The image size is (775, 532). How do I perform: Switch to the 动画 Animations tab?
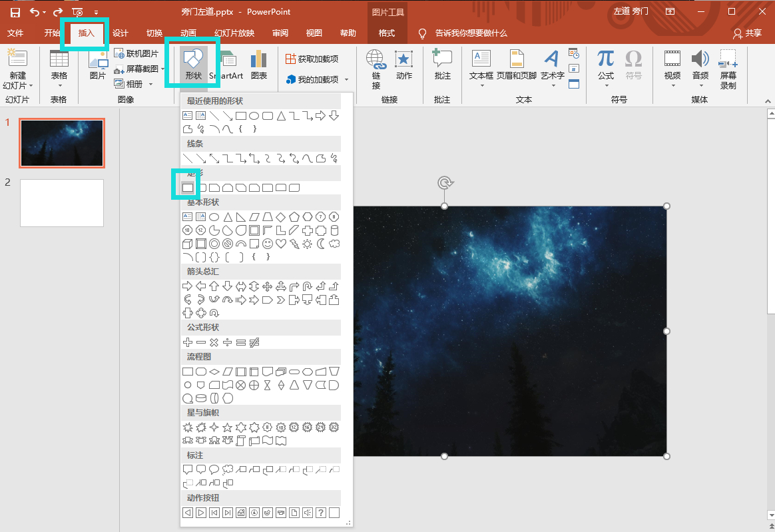(x=188, y=33)
